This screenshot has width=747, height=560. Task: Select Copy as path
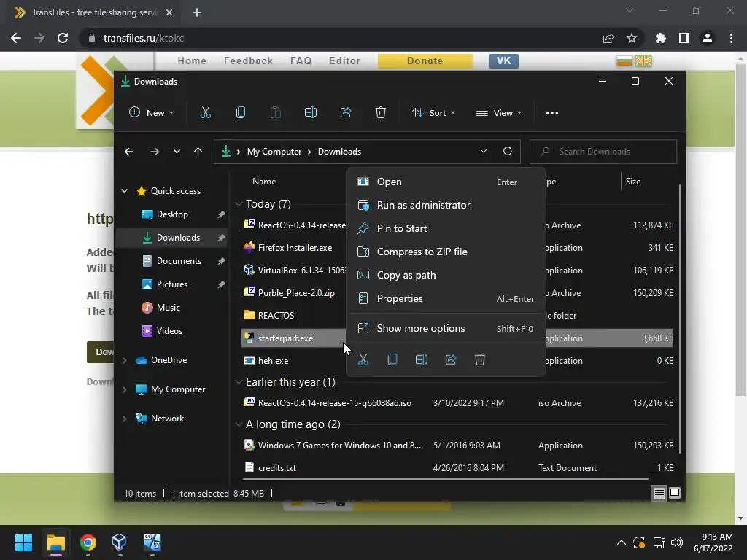point(446,275)
